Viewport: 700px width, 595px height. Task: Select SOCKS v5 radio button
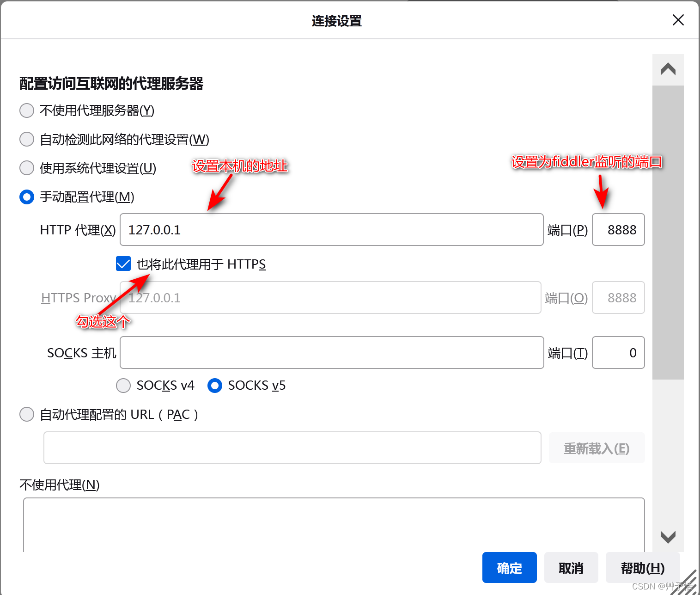click(x=215, y=386)
